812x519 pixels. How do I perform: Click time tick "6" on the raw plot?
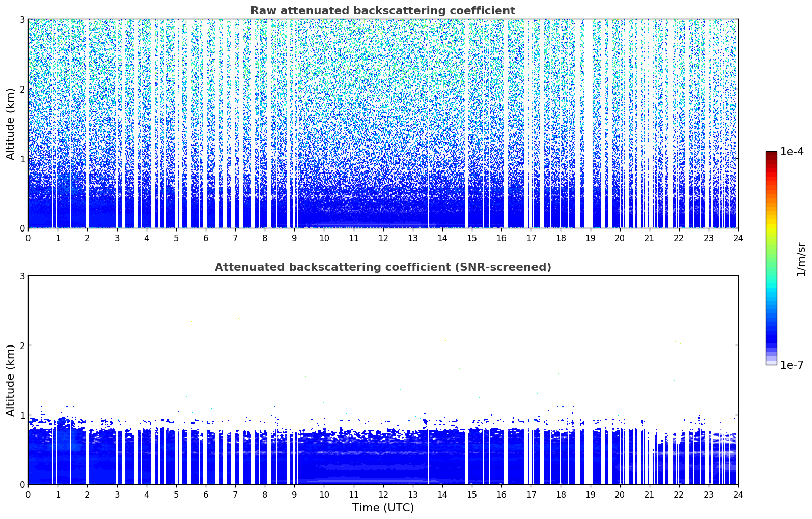tap(206, 238)
